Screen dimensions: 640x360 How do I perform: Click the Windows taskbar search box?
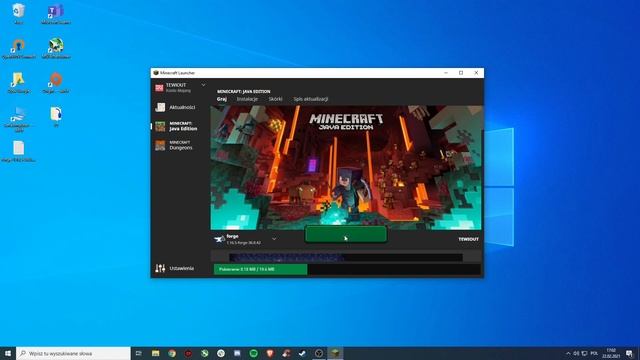click(73, 353)
